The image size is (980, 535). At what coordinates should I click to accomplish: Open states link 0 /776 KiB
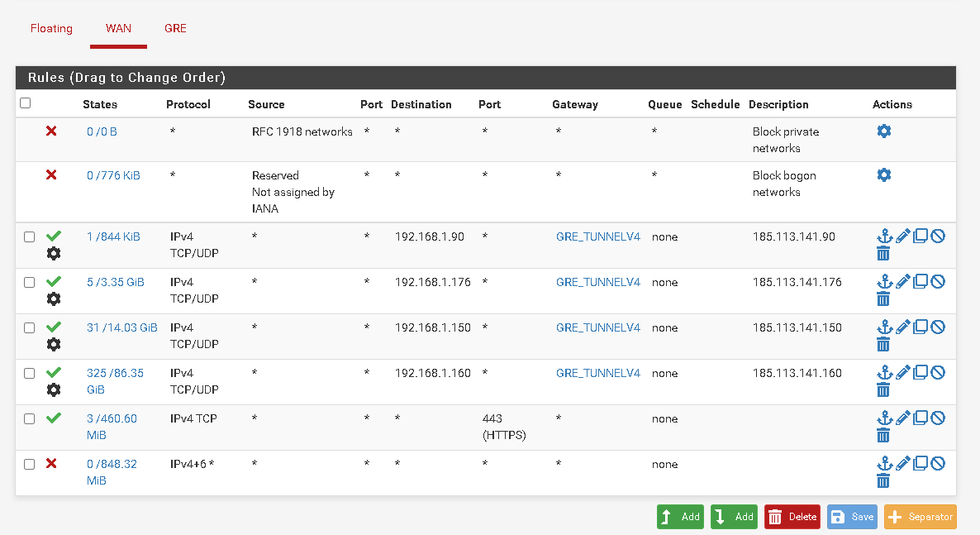coord(113,175)
